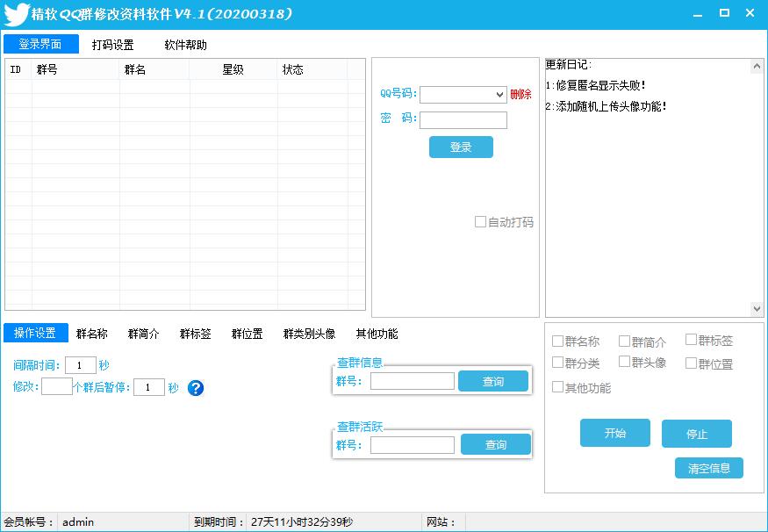Switch to the 群名称 tab
The image size is (768, 532).
pyautogui.click(x=91, y=334)
